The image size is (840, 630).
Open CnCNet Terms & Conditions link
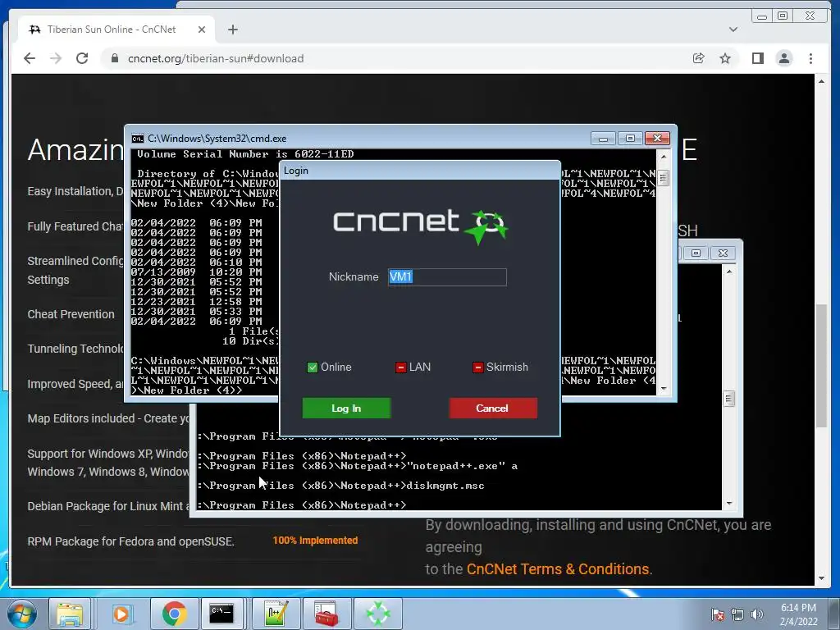click(x=558, y=569)
